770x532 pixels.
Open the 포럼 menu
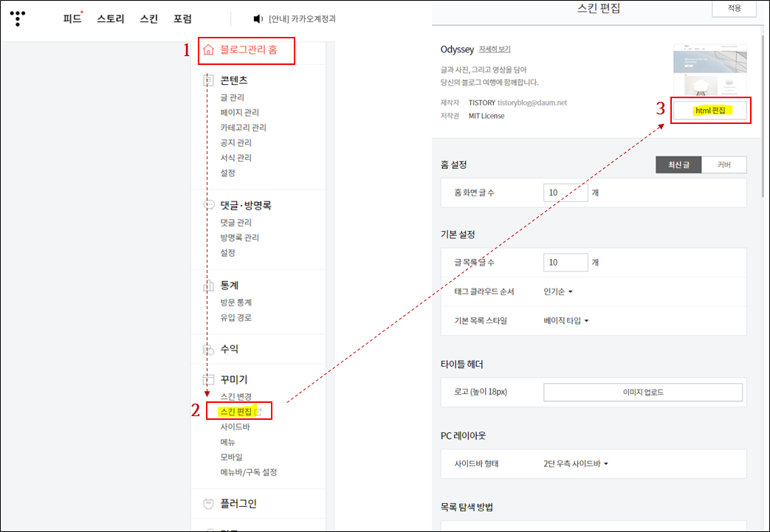(182, 18)
